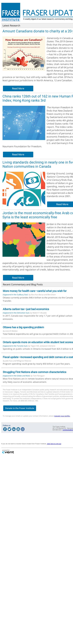The height and width of the screenshot is (644, 73).
Task: Click Read More for First Nations article
Action: point(60,204)
